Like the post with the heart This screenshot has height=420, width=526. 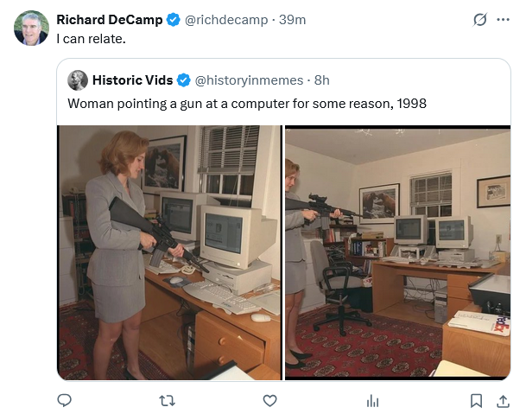click(x=269, y=400)
